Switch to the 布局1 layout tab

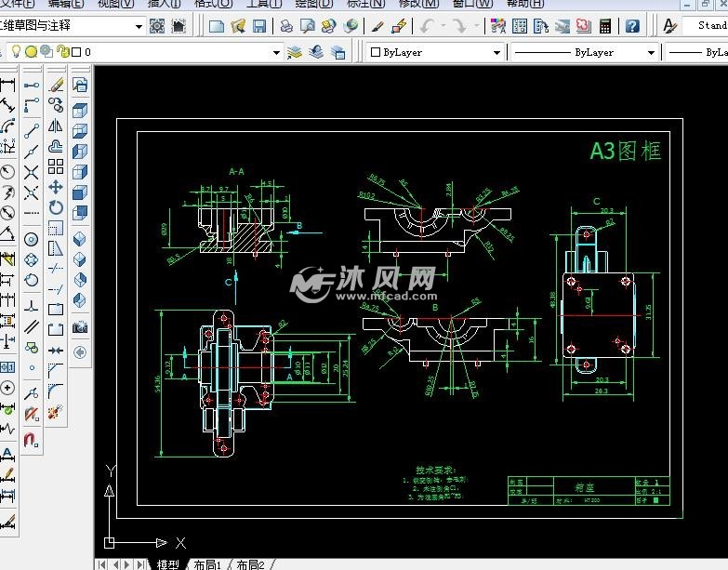click(205, 564)
